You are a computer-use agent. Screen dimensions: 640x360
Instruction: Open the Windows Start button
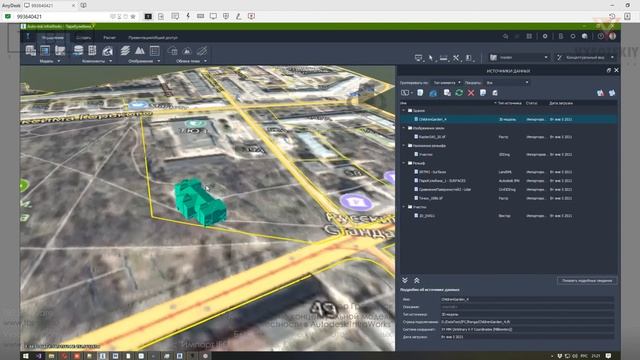(x=26, y=356)
